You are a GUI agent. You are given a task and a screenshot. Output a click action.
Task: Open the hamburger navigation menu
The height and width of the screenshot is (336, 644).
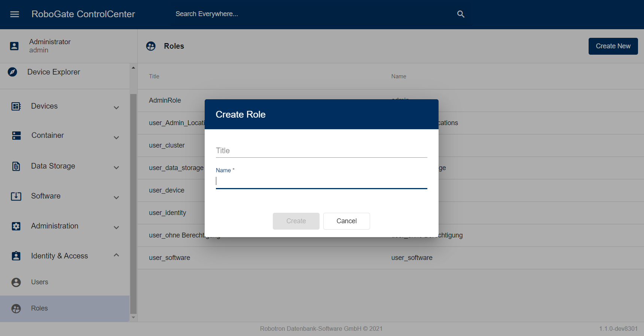15,14
